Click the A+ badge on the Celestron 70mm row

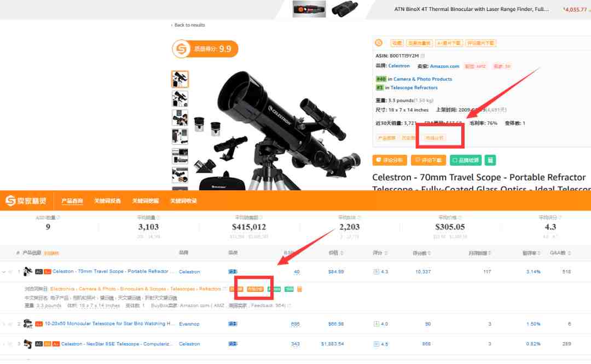48,272
